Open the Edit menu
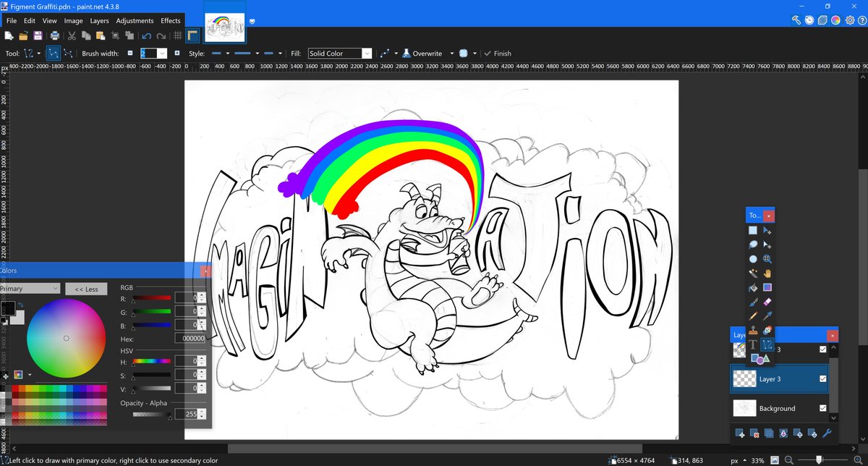This screenshot has width=868, height=466. click(x=30, y=20)
